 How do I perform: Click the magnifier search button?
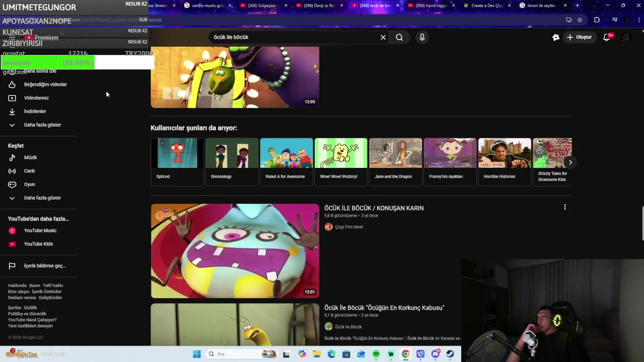pos(399,37)
